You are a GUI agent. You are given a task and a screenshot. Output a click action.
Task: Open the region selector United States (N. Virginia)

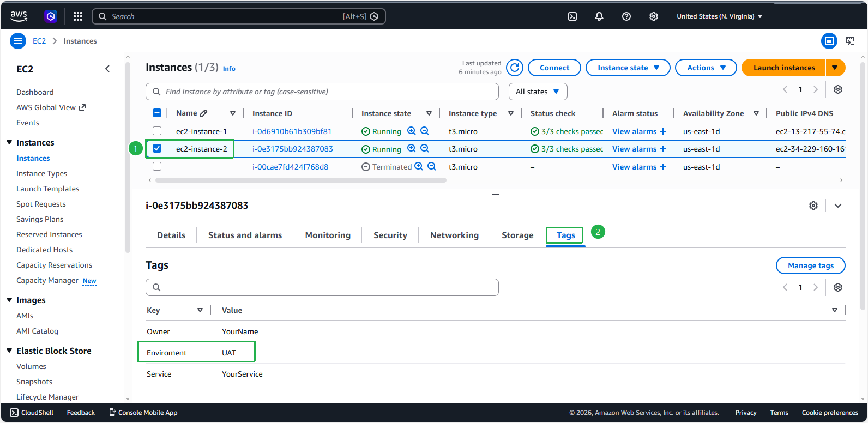(720, 16)
